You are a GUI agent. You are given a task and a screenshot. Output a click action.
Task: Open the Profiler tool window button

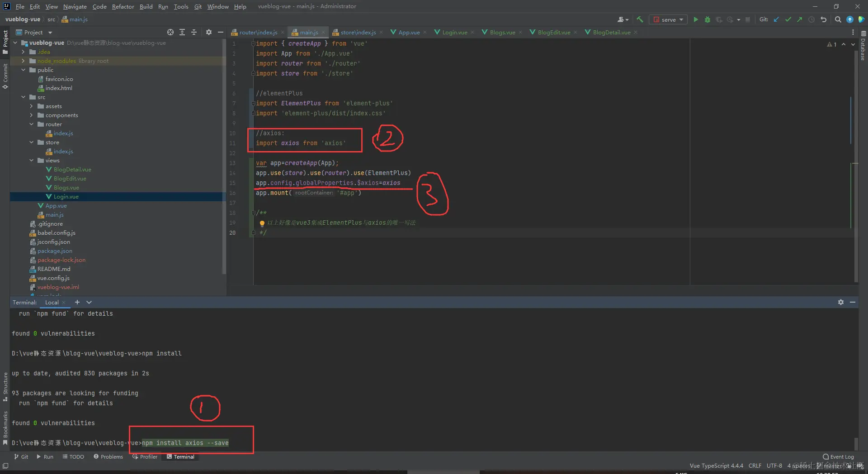pyautogui.click(x=145, y=457)
